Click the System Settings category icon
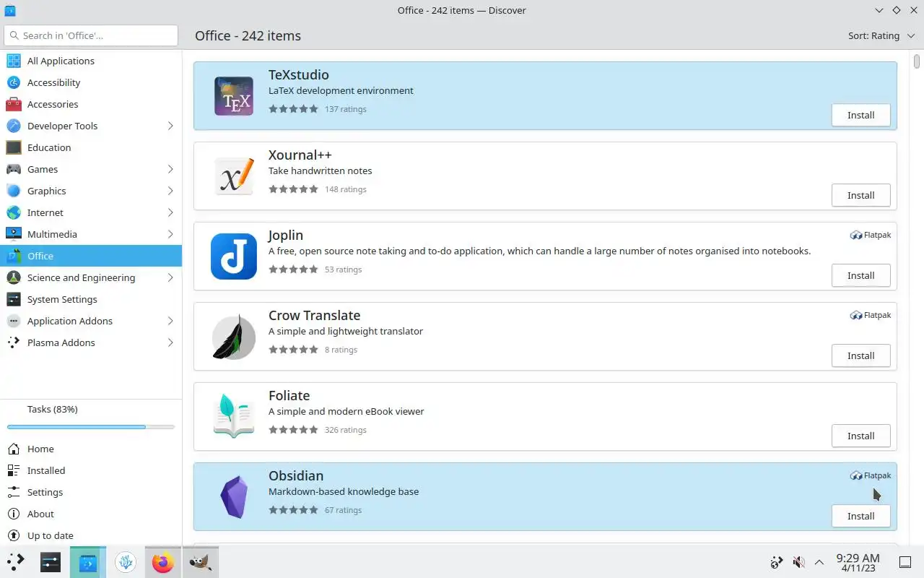 pyautogui.click(x=14, y=299)
